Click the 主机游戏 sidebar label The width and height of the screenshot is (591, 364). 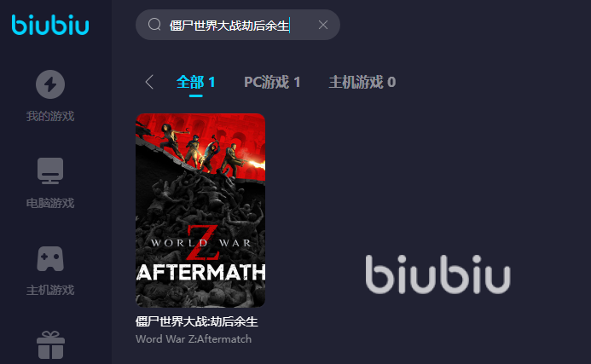(50, 290)
